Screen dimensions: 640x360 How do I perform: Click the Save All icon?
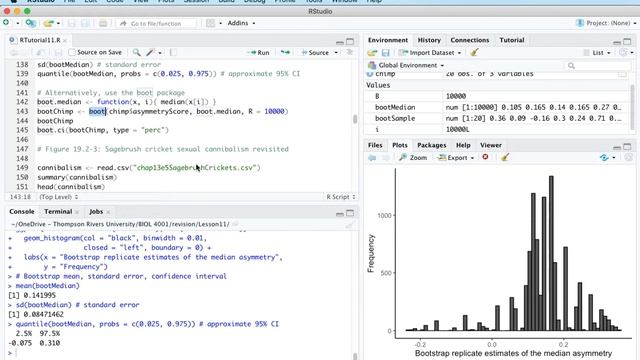[x=85, y=23]
